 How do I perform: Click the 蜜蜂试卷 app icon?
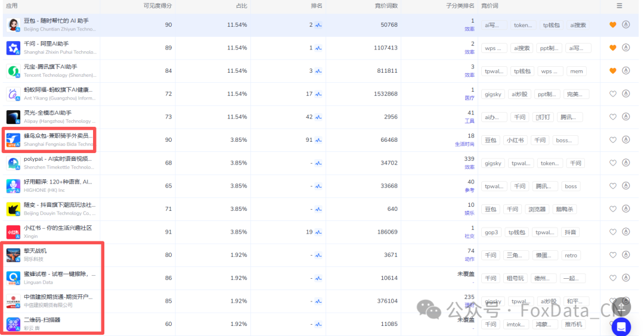(13, 278)
